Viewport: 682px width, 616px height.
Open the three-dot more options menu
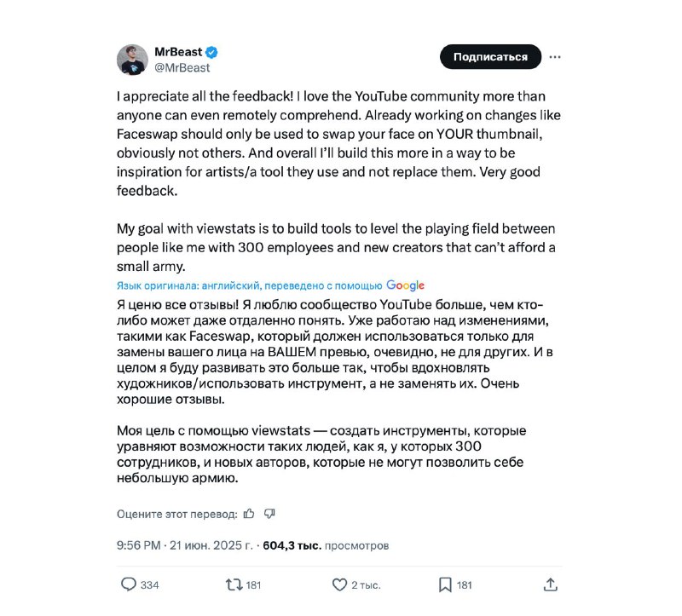pos(555,57)
